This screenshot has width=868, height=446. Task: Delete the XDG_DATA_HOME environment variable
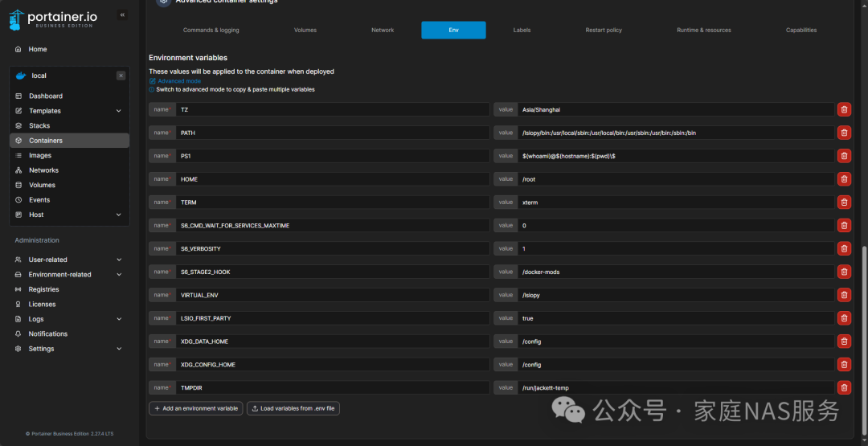coord(844,342)
